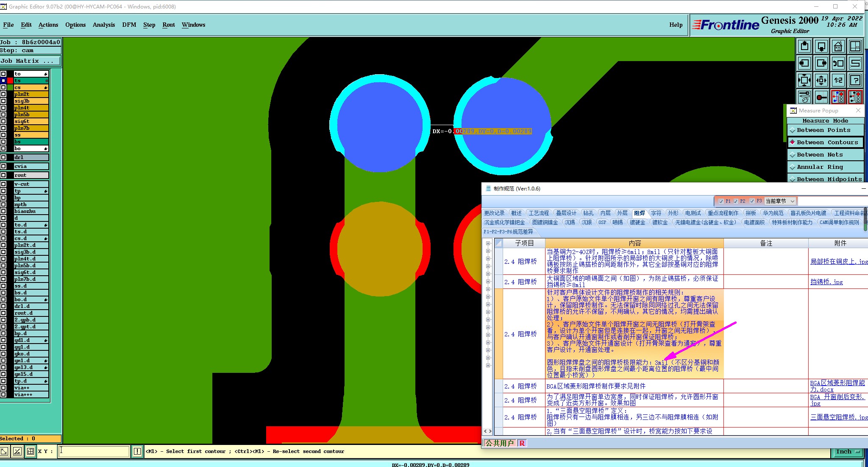Open the tools and palette settings icon

[x=804, y=97]
